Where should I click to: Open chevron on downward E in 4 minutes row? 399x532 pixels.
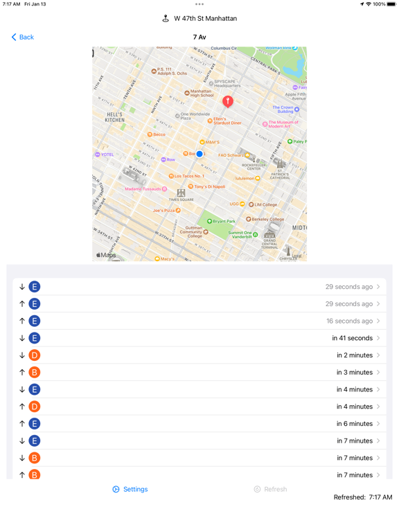click(378, 389)
